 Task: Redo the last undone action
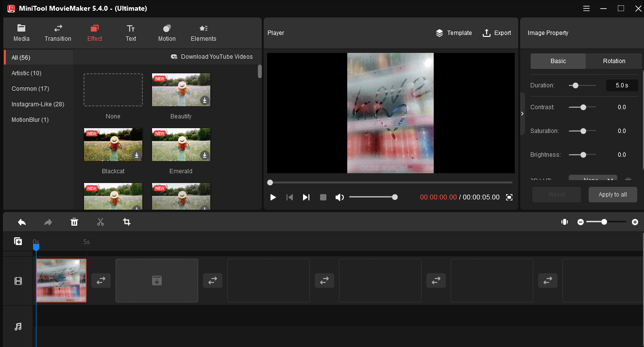[x=48, y=222]
